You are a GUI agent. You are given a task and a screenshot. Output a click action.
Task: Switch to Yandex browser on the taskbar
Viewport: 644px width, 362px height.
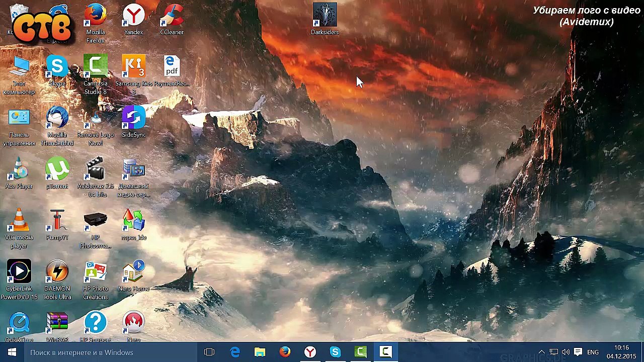click(310, 352)
